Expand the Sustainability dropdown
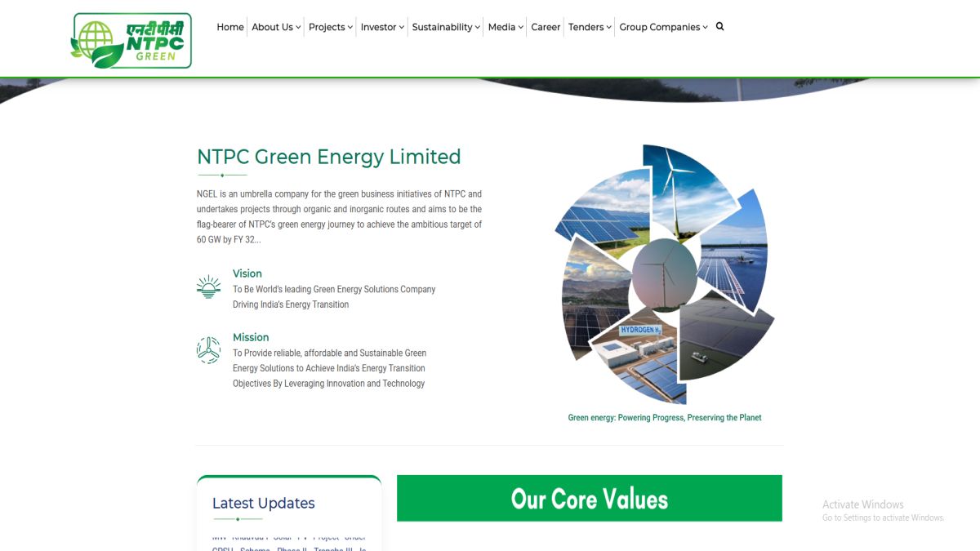 click(446, 27)
